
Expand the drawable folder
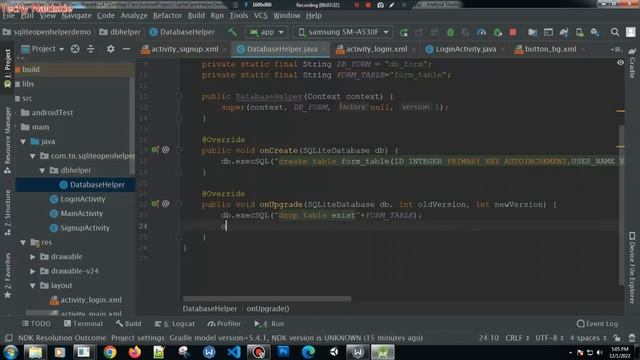33,257
